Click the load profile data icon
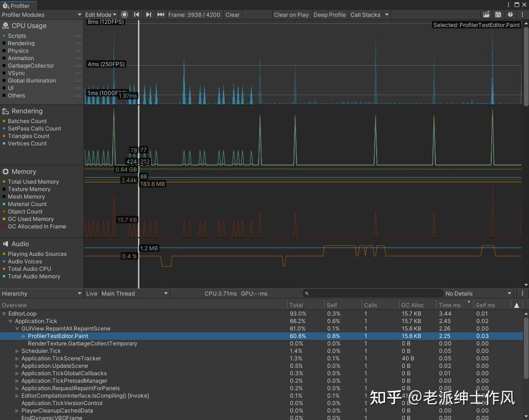 pos(486,14)
